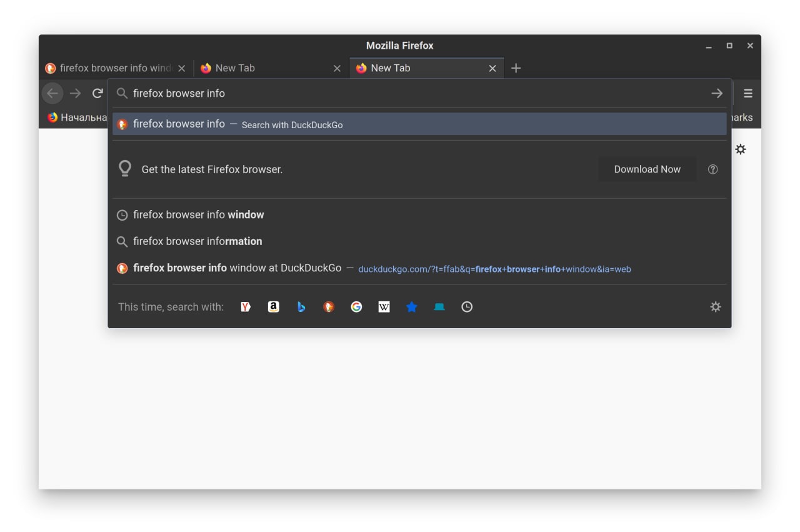Select 'firefox browser info — Search with DuckDuckGo' row

pos(419,124)
